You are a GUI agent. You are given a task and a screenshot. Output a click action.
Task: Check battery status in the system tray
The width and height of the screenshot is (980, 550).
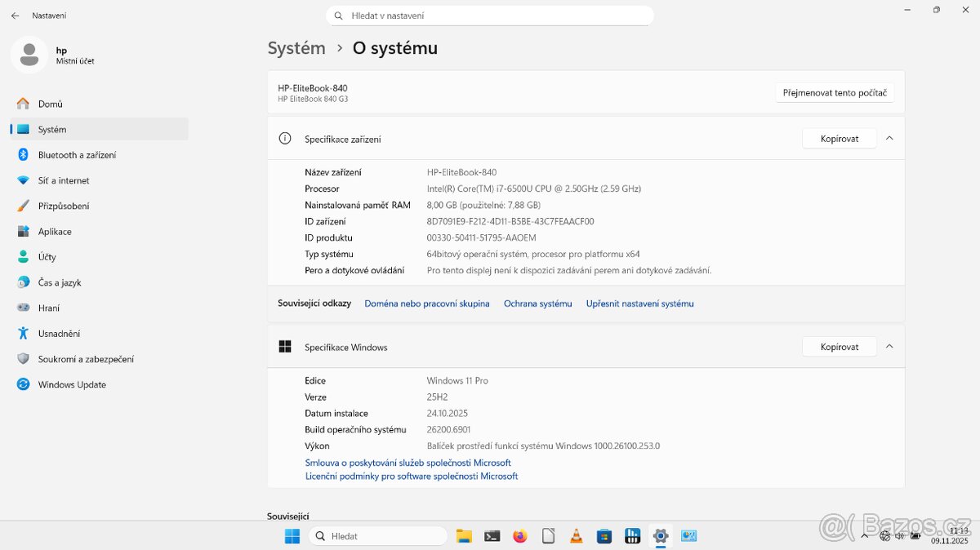(915, 536)
